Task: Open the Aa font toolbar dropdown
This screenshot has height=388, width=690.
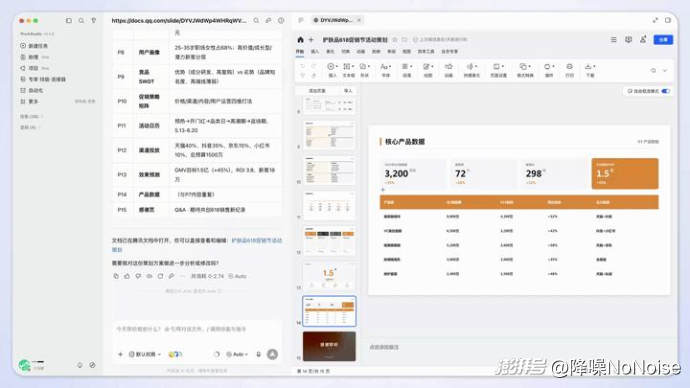Action: [x=385, y=70]
